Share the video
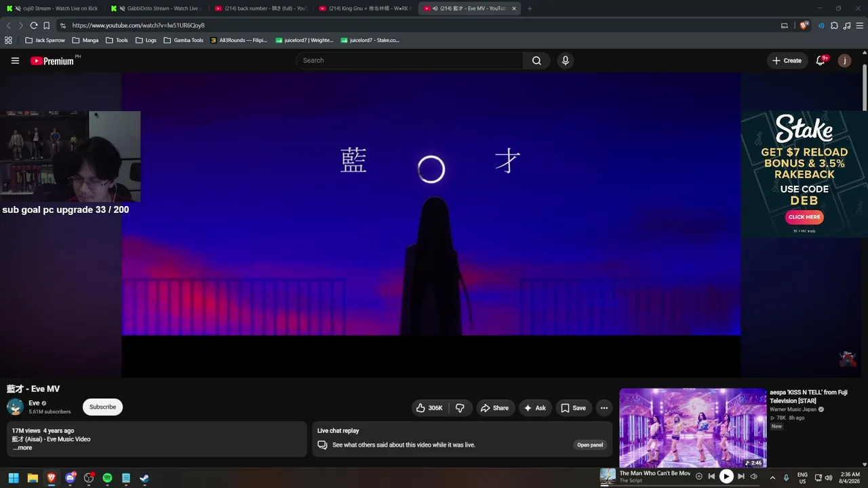 tap(494, 408)
